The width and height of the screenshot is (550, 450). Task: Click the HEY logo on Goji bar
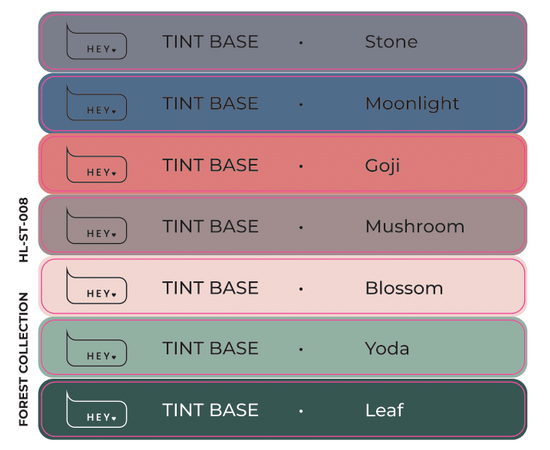click(x=96, y=165)
